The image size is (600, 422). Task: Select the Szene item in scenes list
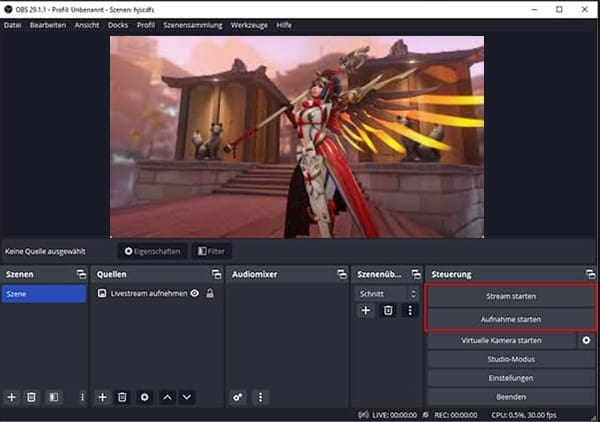tap(44, 294)
